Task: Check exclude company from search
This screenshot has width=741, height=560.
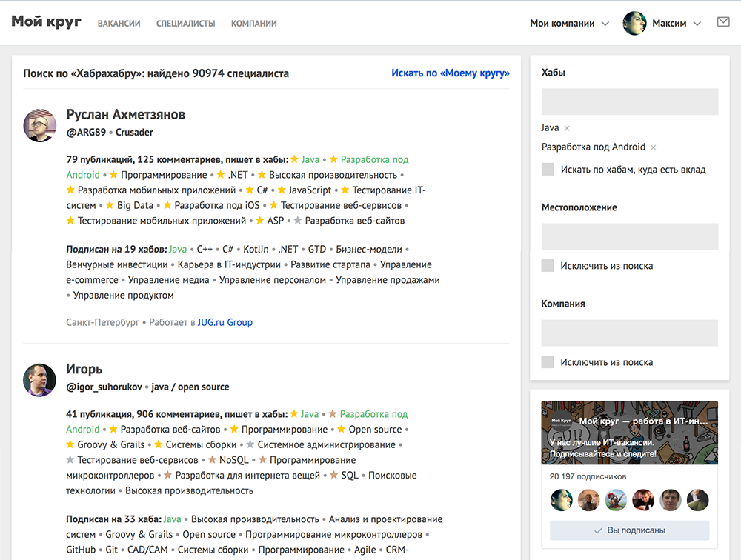Action: pyautogui.click(x=548, y=362)
